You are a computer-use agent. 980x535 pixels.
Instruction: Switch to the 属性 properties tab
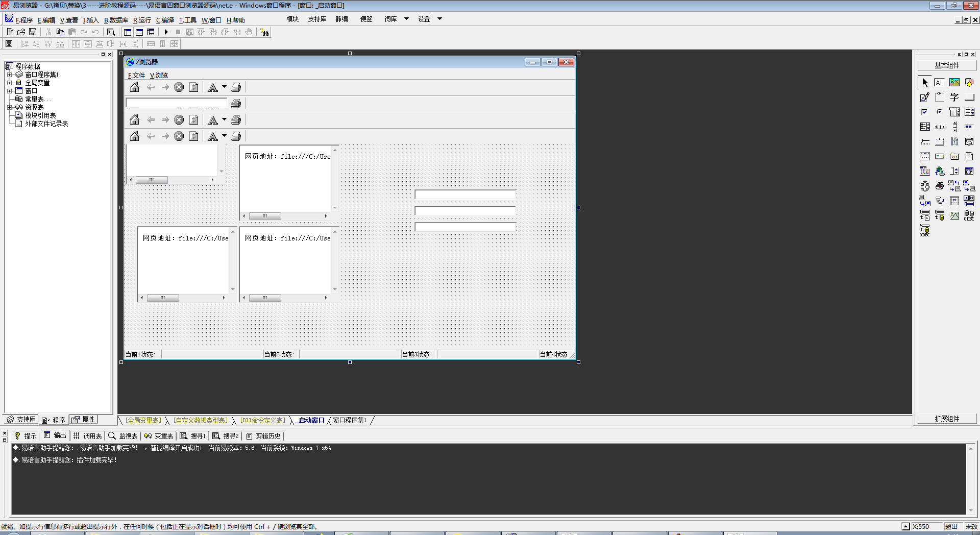coord(84,420)
